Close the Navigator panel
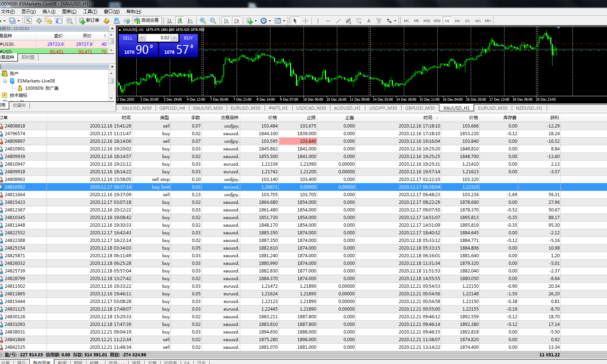607x364 pixels. pos(112,66)
